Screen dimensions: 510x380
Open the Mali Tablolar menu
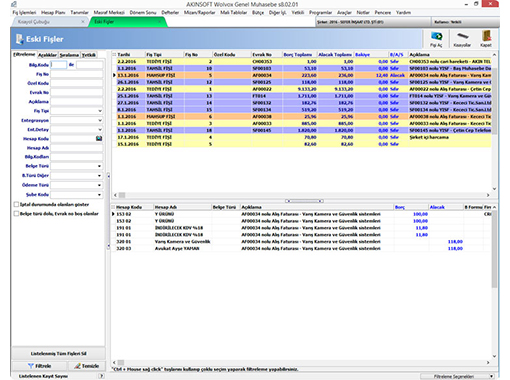coord(233,12)
